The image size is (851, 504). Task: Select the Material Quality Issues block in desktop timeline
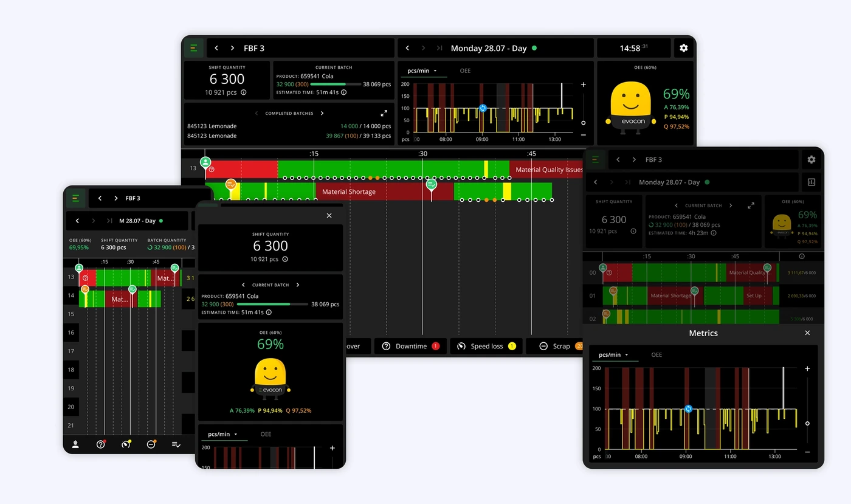click(546, 170)
